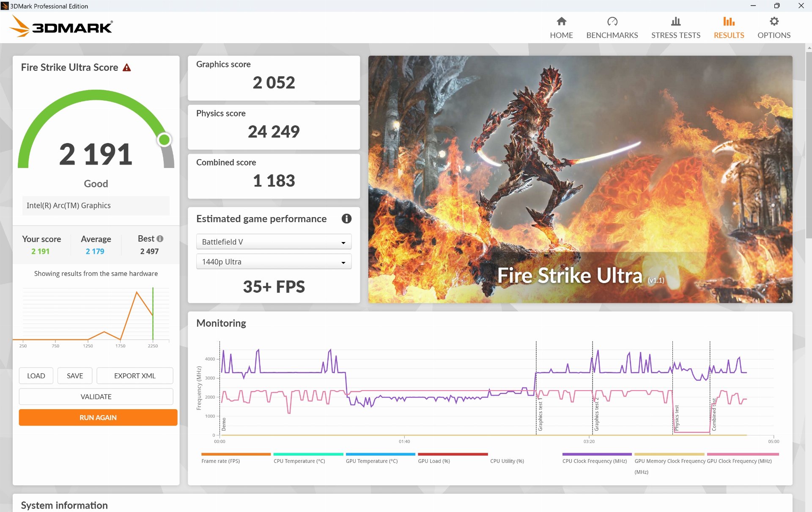Click the Graphics test 1 marker in the chart
812x512 pixels.
coord(540,415)
